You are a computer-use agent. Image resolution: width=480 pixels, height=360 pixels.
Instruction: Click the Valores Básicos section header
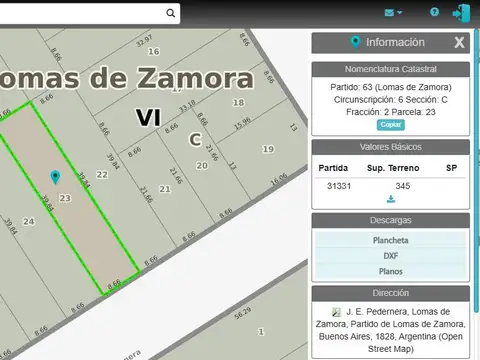391,147
